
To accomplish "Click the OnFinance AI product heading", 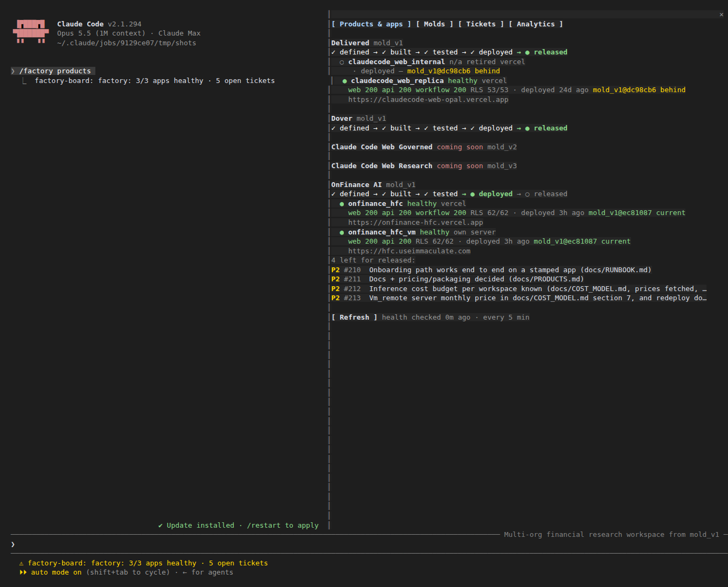I will point(356,185).
